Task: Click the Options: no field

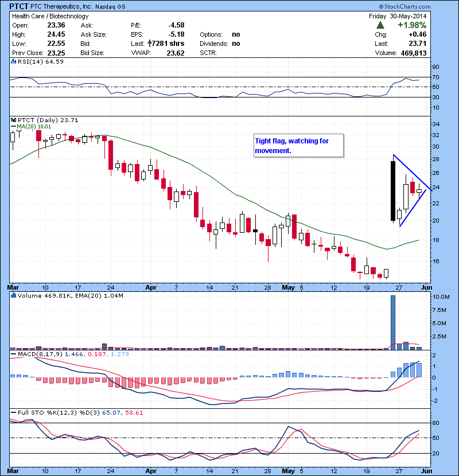Action: point(220,34)
